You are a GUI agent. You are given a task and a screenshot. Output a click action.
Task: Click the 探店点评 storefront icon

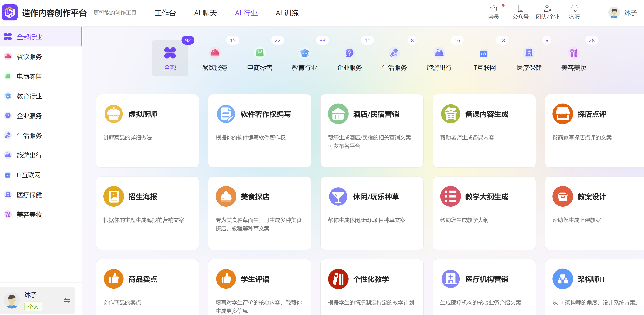(563, 114)
